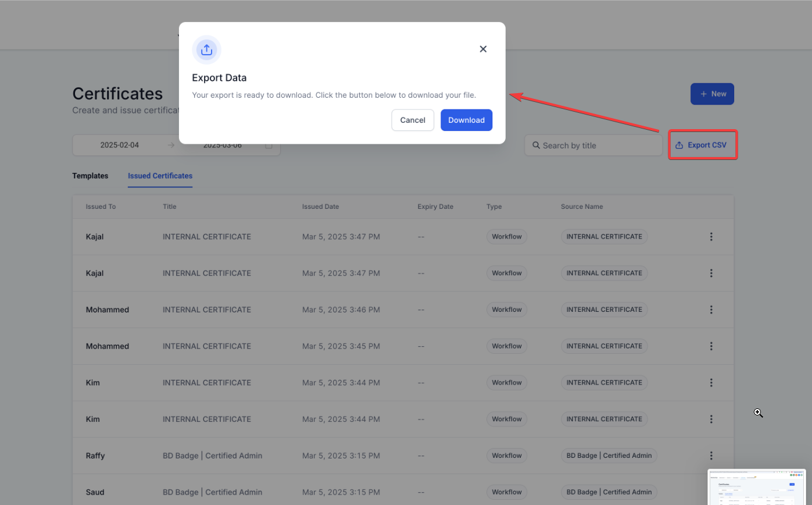Viewport: 812px width, 505px height.
Task: Open the start date 2025-02-04 picker
Action: (x=120, y=145)
